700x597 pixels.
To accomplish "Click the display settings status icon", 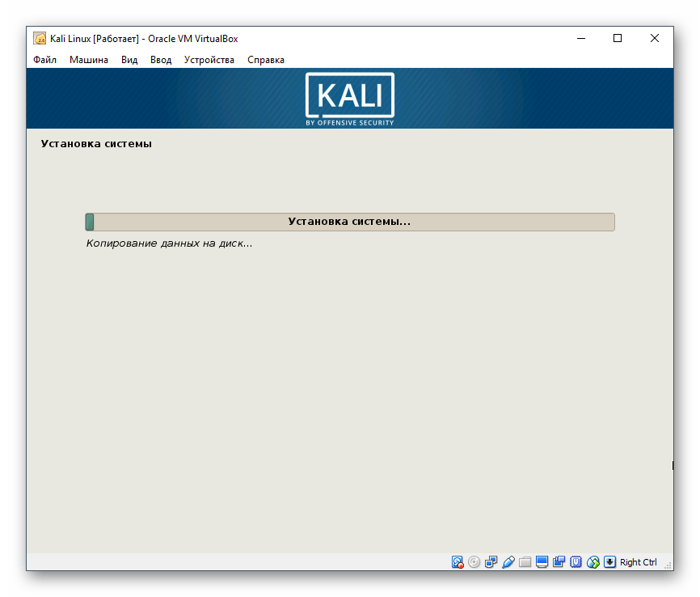I will [x=542, y=561].
